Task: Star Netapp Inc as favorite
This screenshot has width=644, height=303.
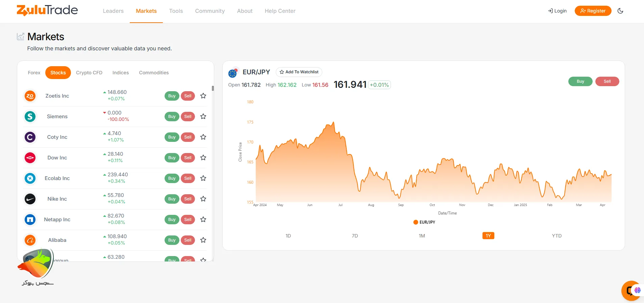Action: coord(203,220)
